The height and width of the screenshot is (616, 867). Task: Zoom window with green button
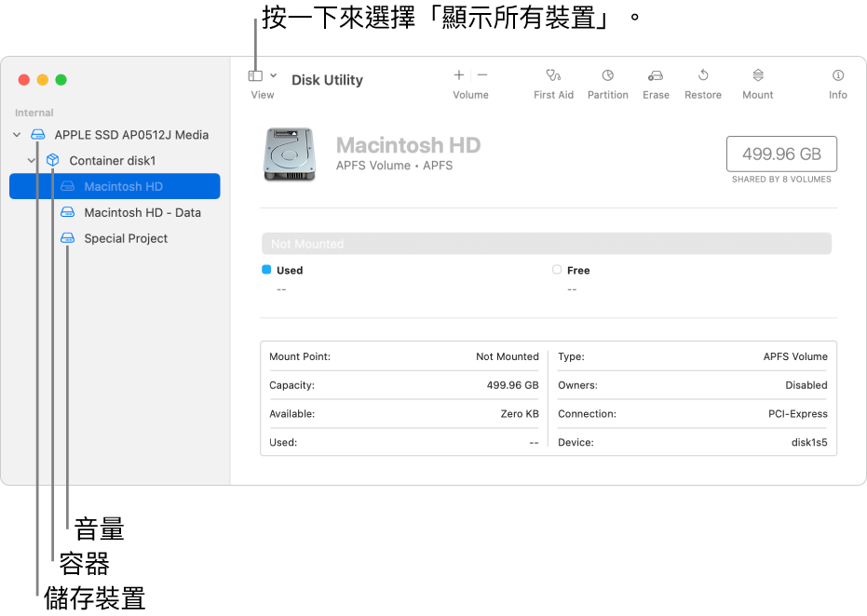(61, 80)
